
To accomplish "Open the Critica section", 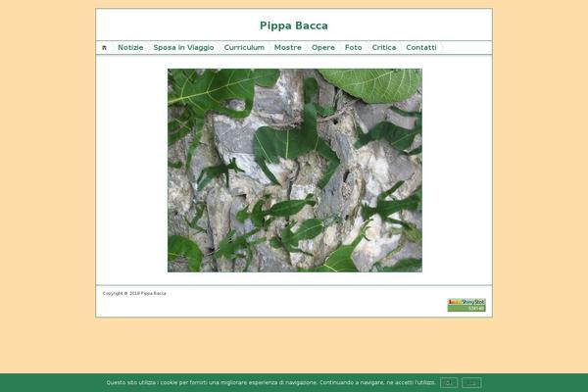I will click(384, 48).
